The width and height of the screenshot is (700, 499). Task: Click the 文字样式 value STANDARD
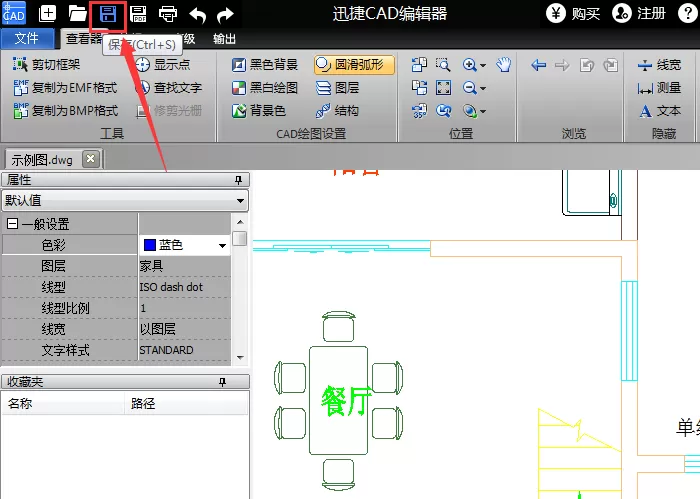pos(184,350)
